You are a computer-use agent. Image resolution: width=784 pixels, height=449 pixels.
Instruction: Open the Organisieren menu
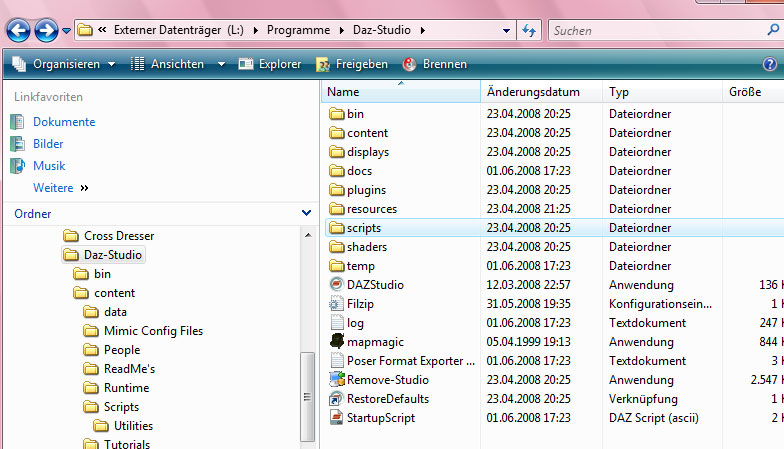click(x=64, y=64)
